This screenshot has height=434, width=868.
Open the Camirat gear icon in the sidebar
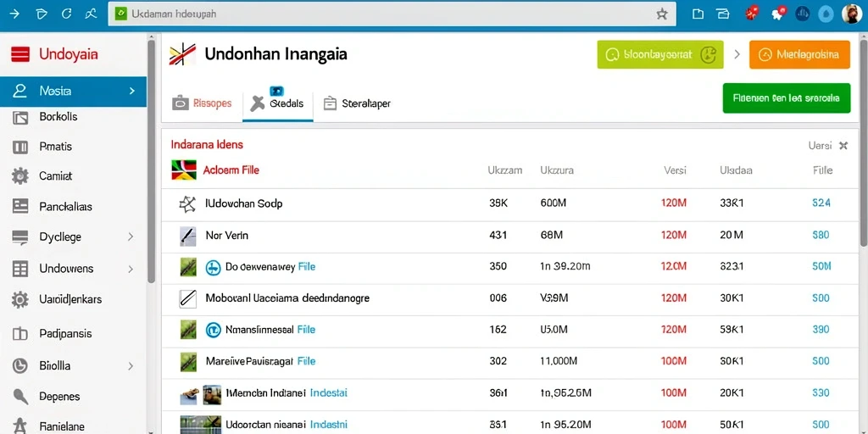pyautogui.click(x=20, y=176)
